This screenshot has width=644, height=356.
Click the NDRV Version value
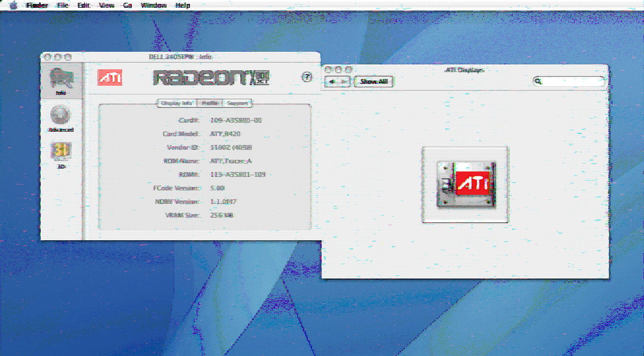click(x=223, y=201)
